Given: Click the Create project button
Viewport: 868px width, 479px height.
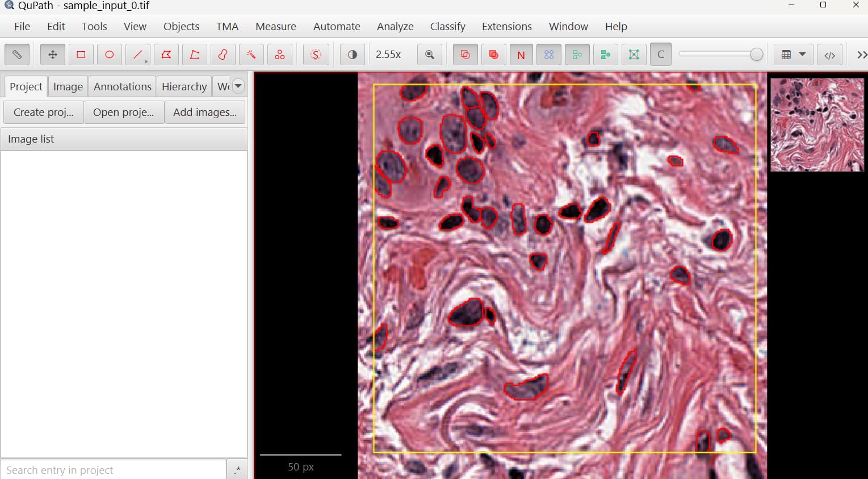Looking at the screenshot, I should (x=44, y=112).
